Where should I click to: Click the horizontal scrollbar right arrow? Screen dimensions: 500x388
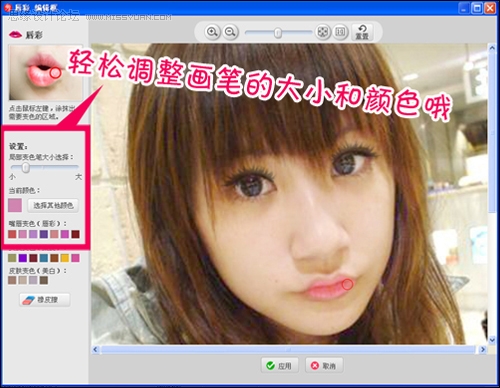coord(483,349)
